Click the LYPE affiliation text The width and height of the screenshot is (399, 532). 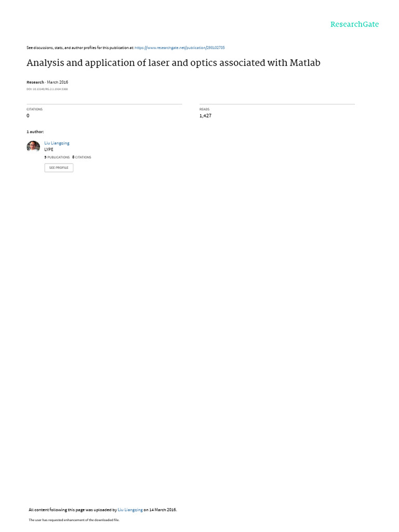pyautogui.click(x=49, y=149)
